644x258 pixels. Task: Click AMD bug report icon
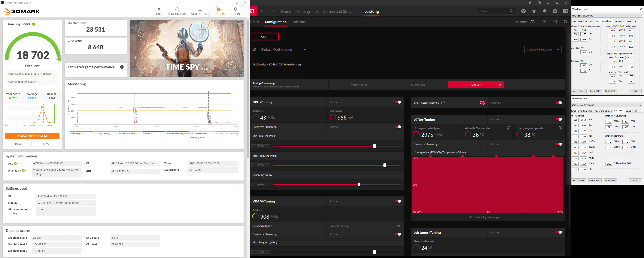pos(530,3)
